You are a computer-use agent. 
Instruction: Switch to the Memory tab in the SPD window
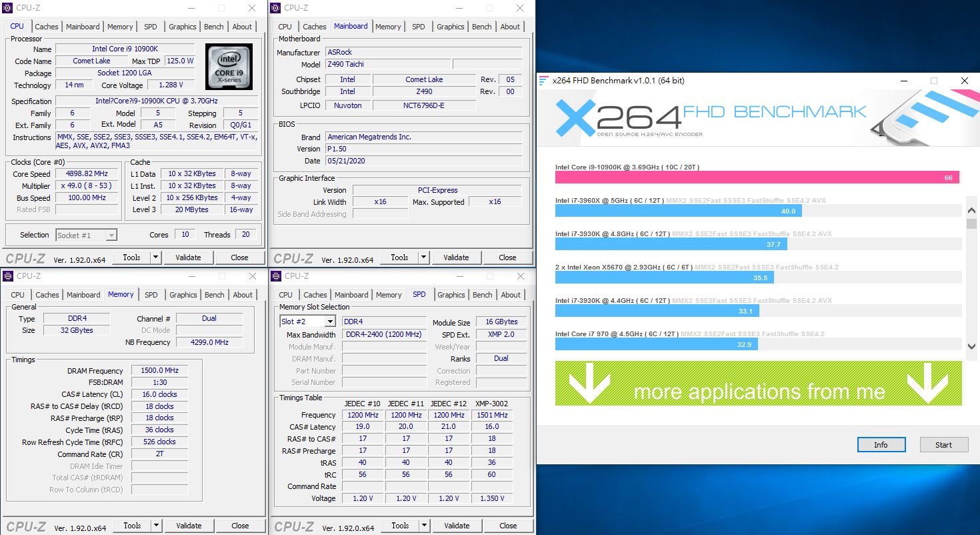(389, 295)
